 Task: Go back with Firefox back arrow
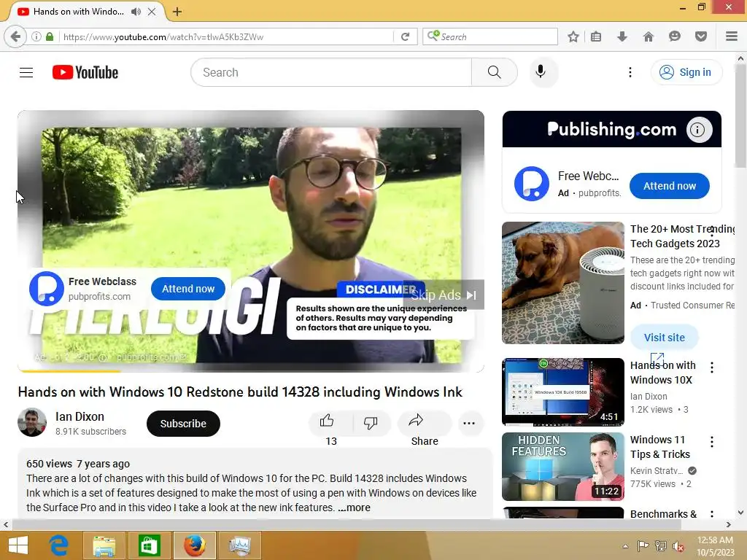click(x=15, y=36)
